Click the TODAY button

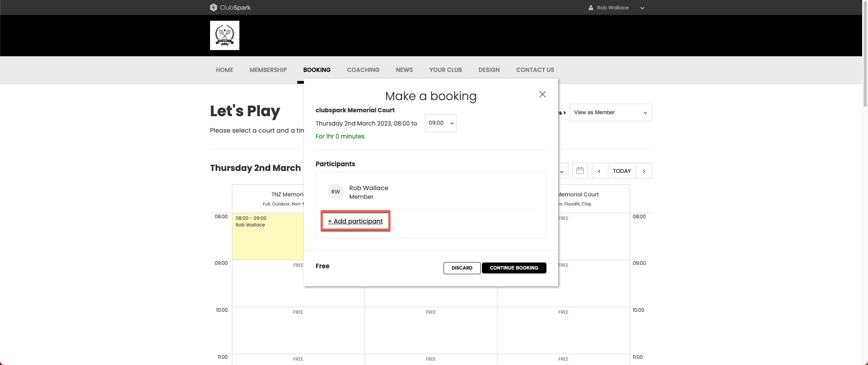(622, 171)
